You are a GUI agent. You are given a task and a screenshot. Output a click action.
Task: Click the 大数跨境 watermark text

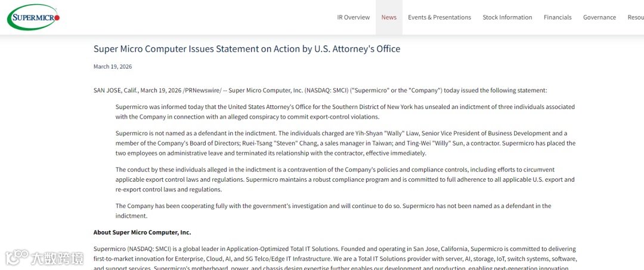[x=57, y=259]
